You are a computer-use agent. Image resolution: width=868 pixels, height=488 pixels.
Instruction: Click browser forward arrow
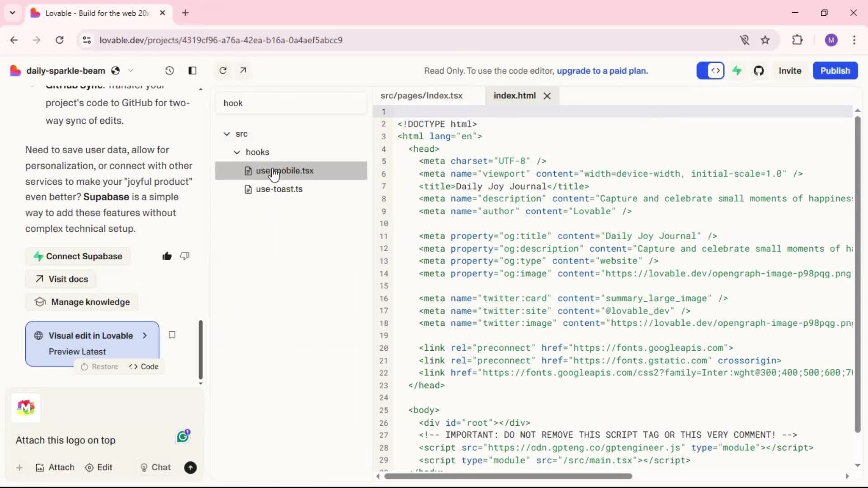click(37, 40)
